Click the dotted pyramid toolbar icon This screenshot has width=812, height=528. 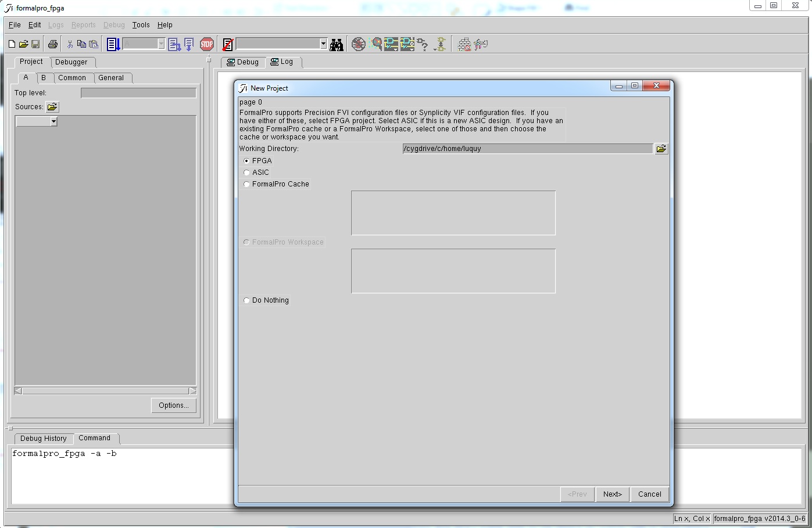pyautogui.click(x=464, y=44)
